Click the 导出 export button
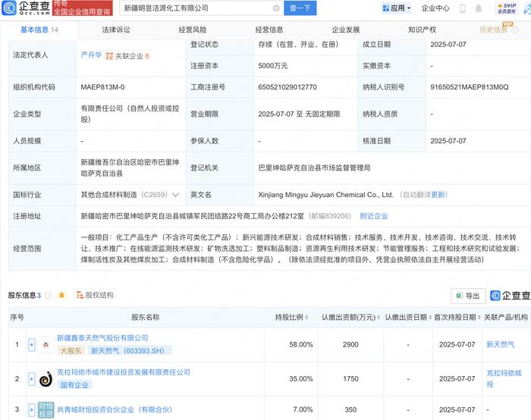 (468, 296)
